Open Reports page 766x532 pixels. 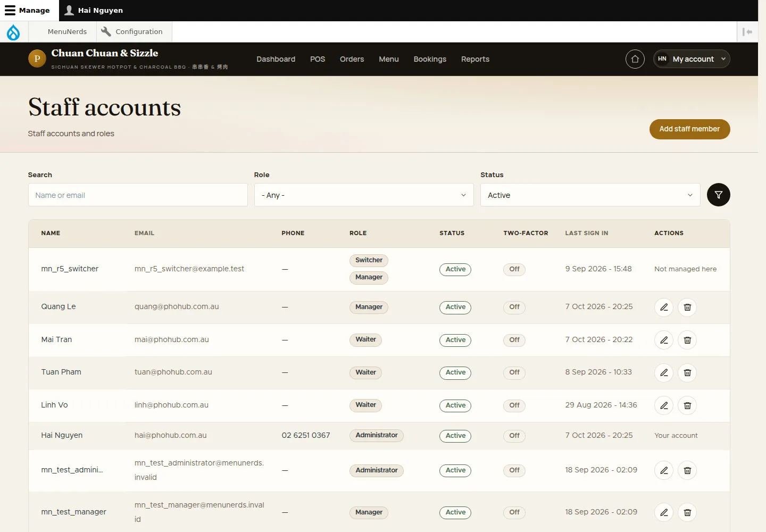[x=475, y=59]
